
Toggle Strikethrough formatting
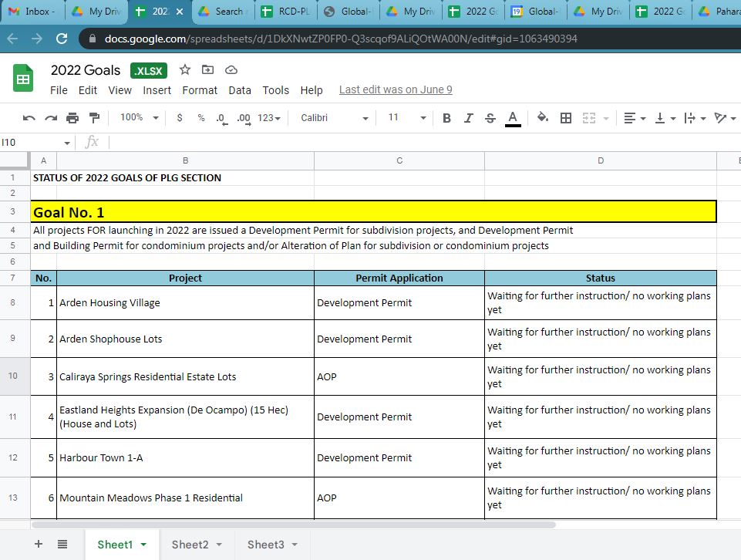click(x=490, y=118)
